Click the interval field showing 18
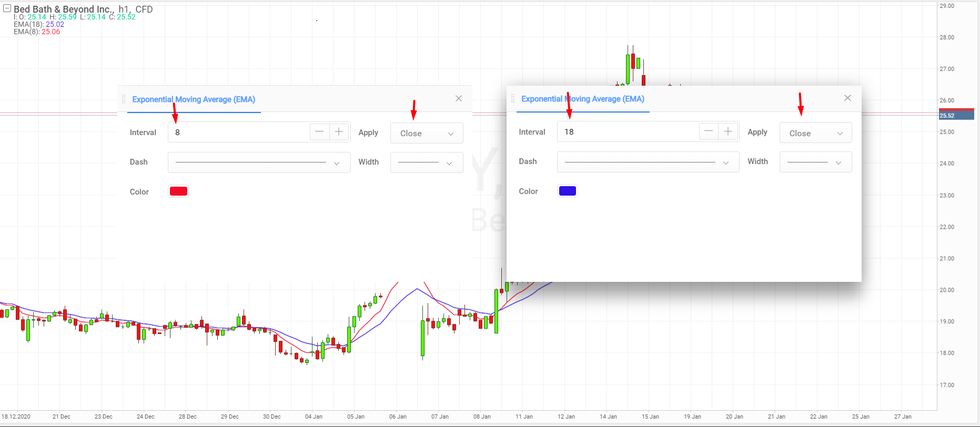Screen dimensions: 980x427 [628, 132]
